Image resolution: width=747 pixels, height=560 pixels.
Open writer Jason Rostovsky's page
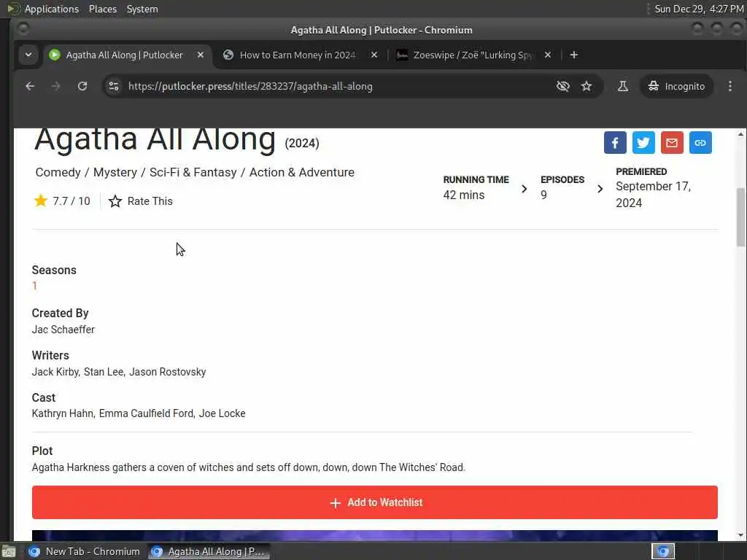click(x=168, y=372)
